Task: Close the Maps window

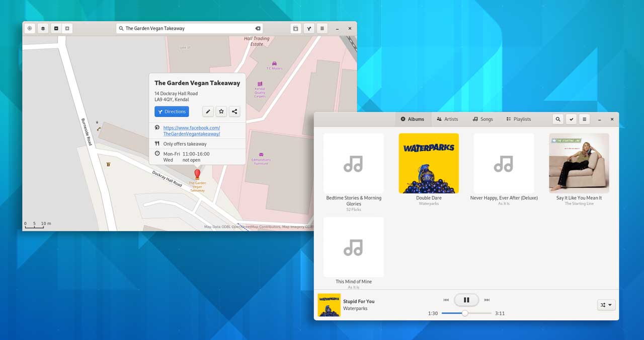Action: click(x=350, y=29)
